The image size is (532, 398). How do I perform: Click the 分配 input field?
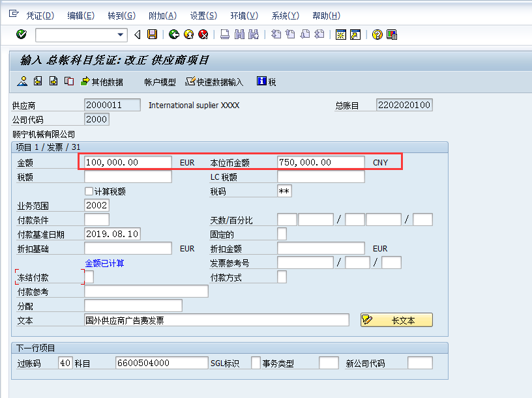134,306
